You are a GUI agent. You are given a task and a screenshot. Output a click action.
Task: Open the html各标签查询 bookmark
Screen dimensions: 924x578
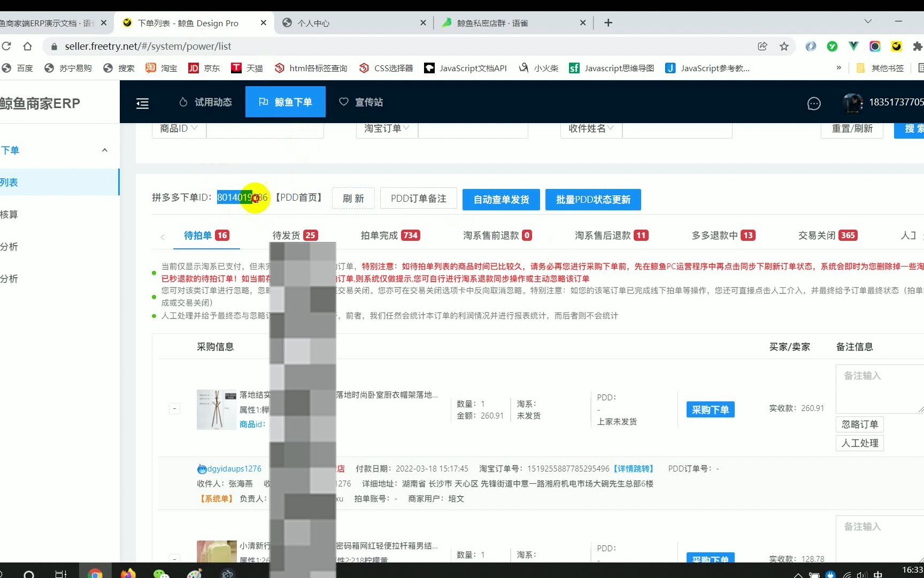[311, 68]
